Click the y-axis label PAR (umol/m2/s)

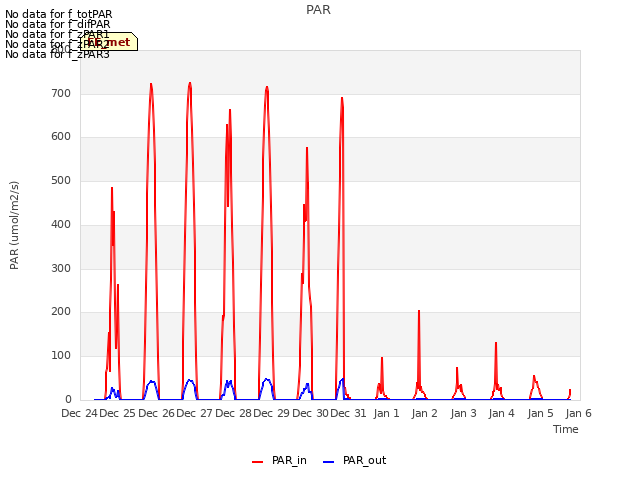pyautogui.click(x=14, y=225)
